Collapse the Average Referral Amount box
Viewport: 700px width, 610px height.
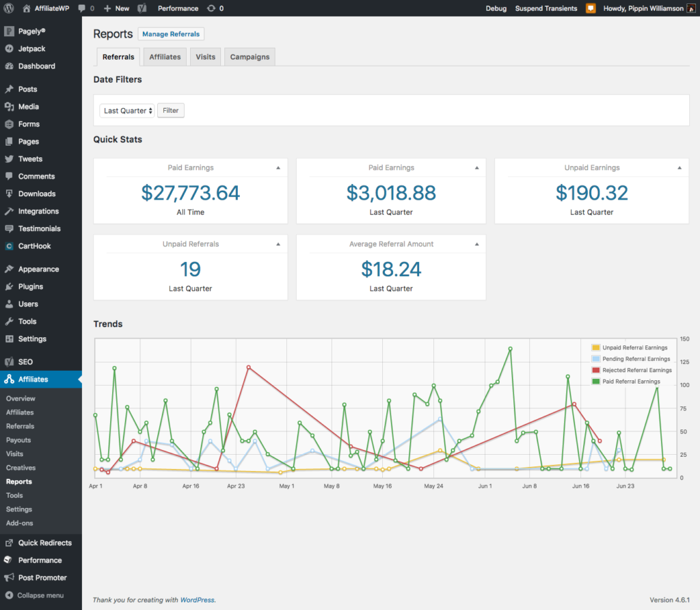coord(476,244)
